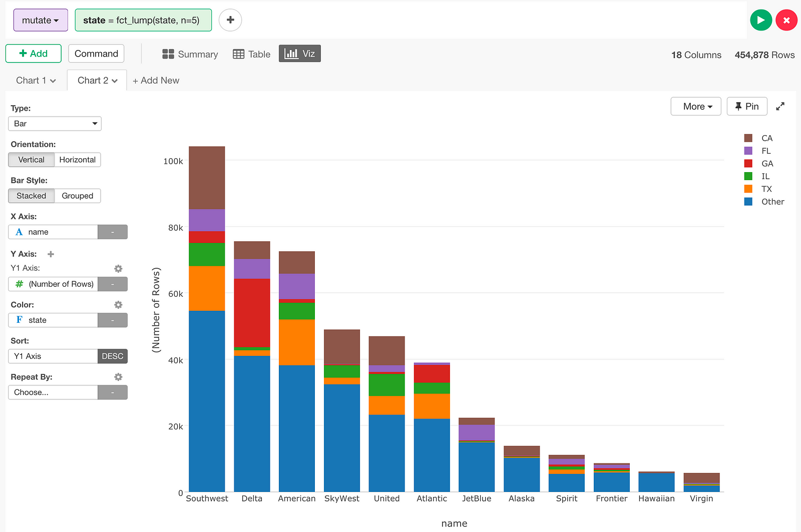Pin the current chart
Viewport: 801px width, 532px height.
click(747, 107)
